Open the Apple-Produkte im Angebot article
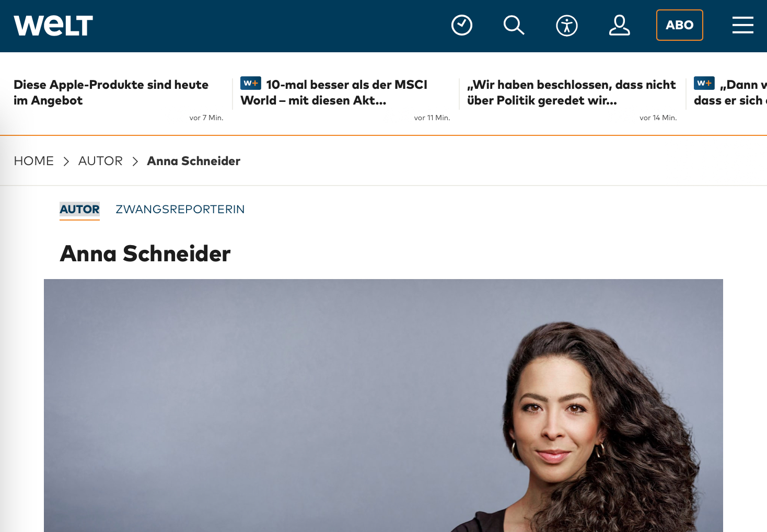Screen dimensions: 767x532 point(111,92)
